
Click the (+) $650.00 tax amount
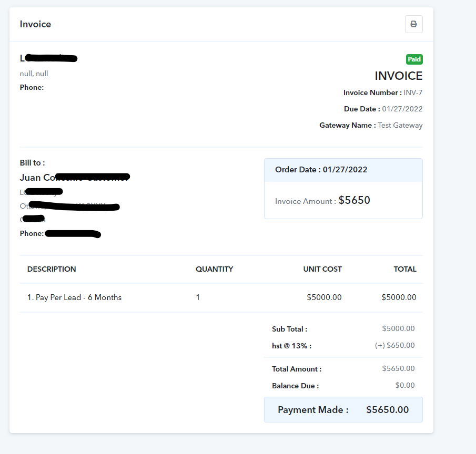(394, 345)
